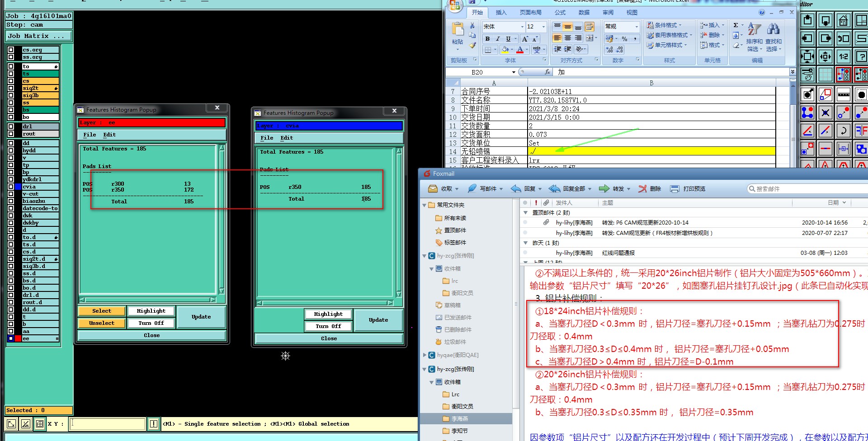Click the fx insert function icon
The height and width of the screenshot is (441, 868).
547,72
